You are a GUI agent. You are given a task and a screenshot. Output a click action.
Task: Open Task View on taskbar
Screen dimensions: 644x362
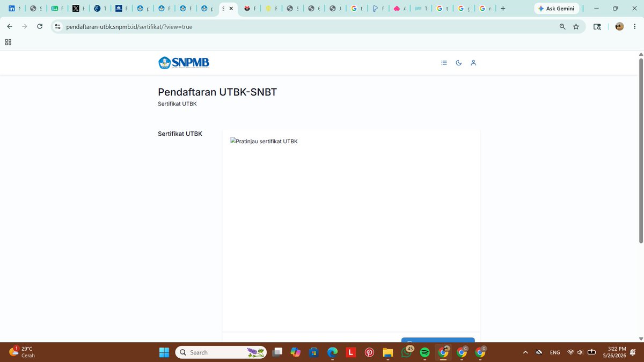pos(277,352)
